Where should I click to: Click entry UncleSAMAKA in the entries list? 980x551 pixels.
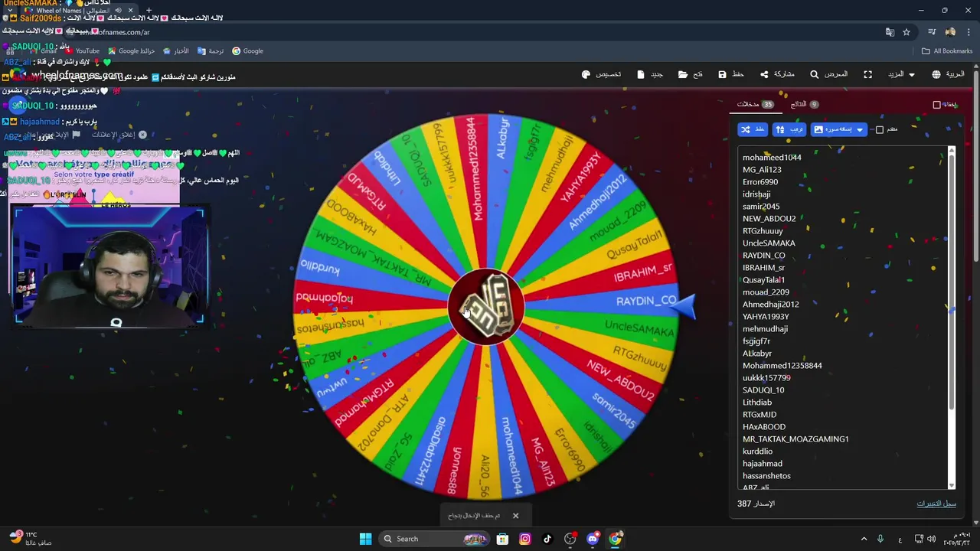pos(769,243)
